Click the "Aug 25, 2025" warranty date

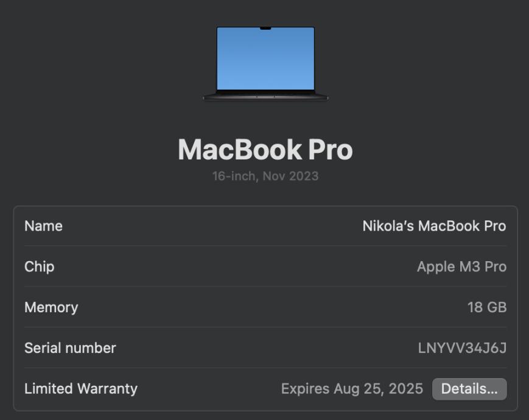tap(379, 389)
